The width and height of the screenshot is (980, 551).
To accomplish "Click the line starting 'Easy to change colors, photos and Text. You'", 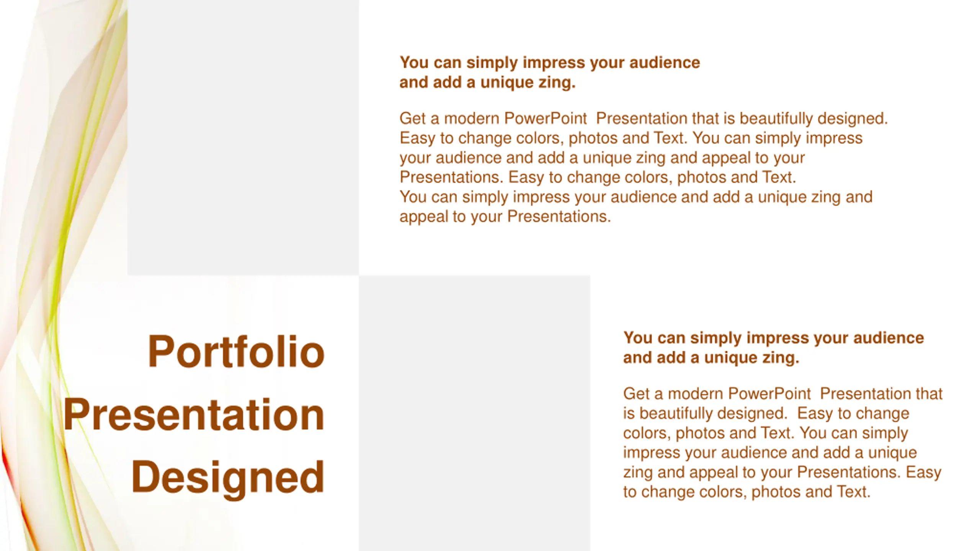I will coord(630,138).
